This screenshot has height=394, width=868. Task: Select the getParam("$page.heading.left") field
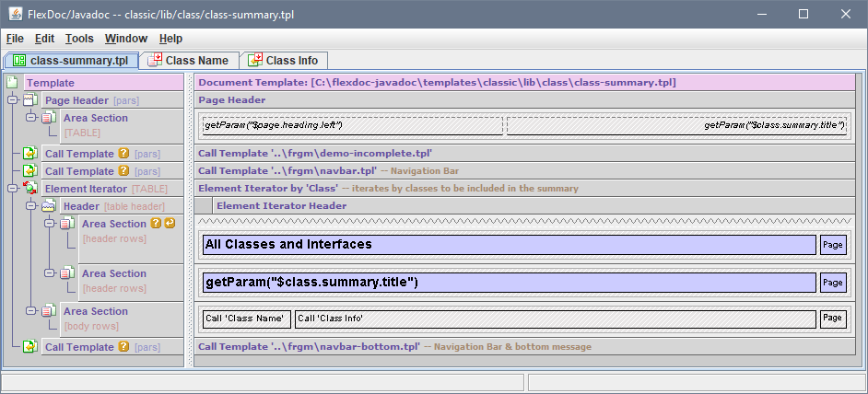click(x=352, y=126)
